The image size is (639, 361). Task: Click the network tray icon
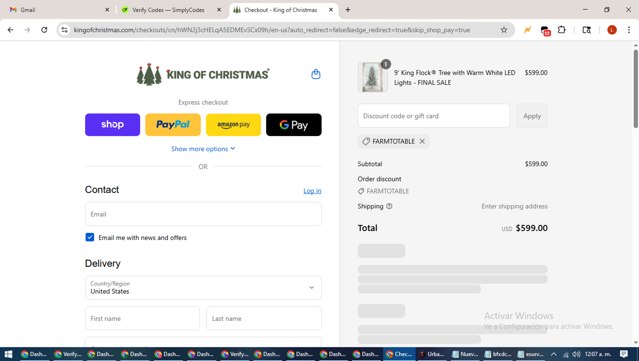point(566,354)
